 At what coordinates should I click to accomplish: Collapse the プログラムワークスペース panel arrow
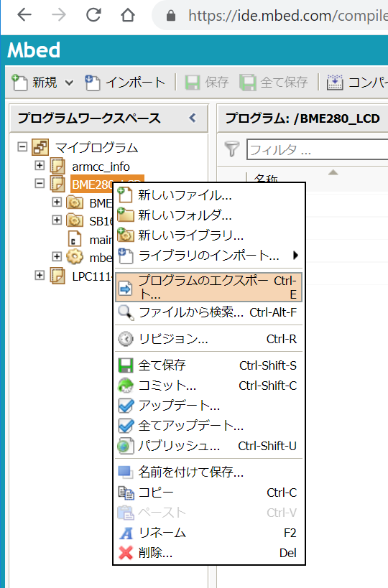tap(193, 118)
